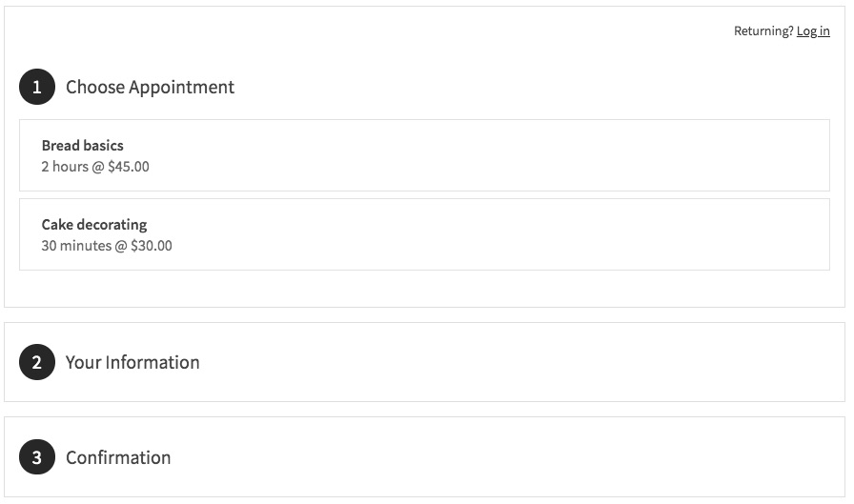
Task: Click the word "Information" in step 2 heading
Action: tap(152, 362)
